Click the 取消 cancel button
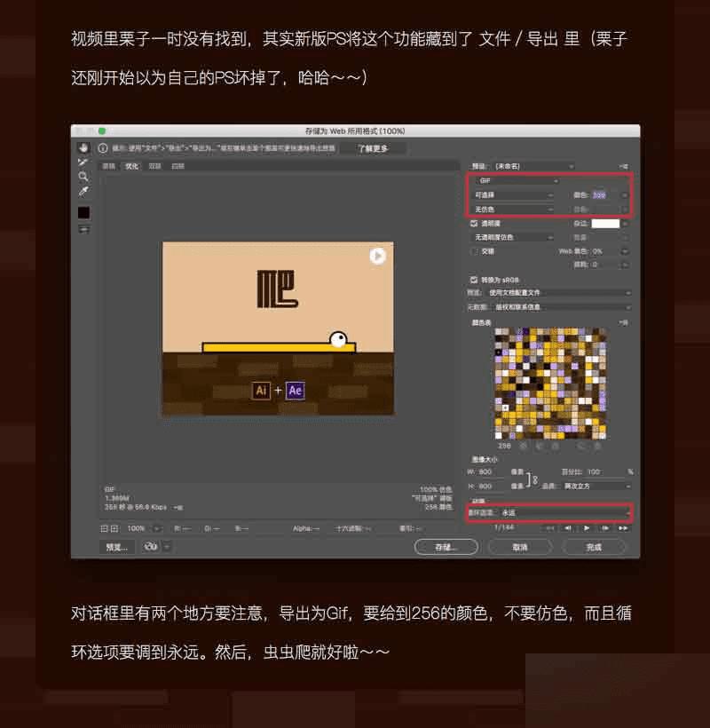 (520, 547)
